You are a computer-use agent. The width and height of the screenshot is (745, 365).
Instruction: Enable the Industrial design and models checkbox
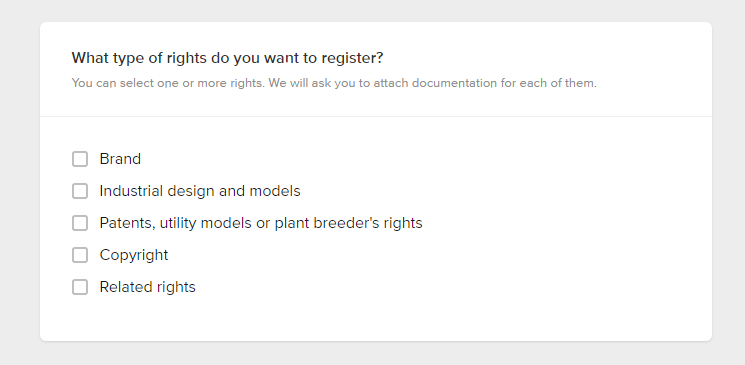pos(80,191)
